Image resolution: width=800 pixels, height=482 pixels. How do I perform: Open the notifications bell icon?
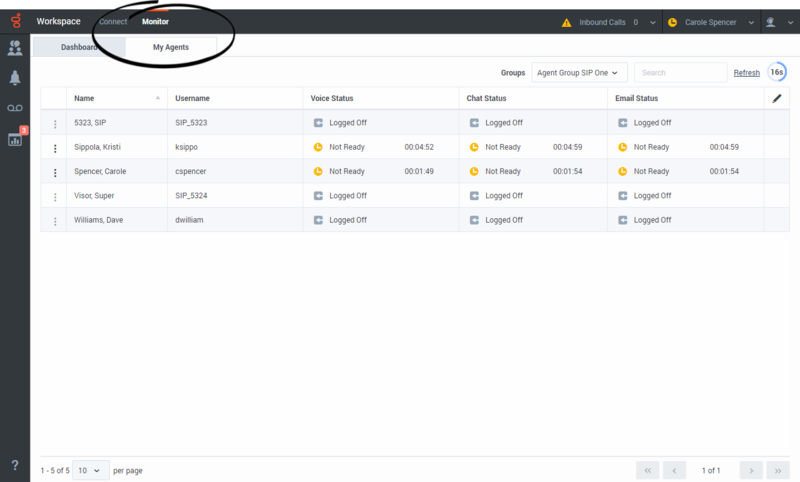[x=15, y=78]
